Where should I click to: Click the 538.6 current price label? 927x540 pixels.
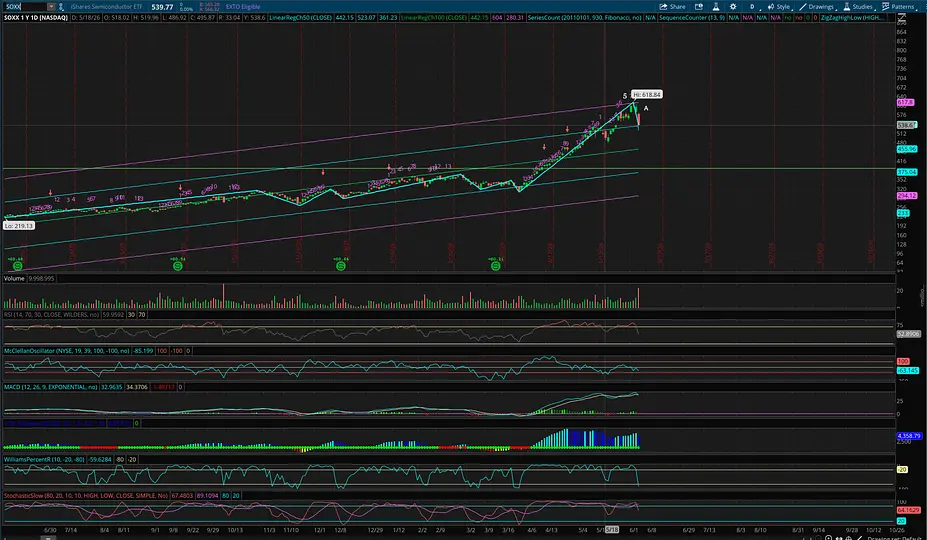[x=906, y=125]
